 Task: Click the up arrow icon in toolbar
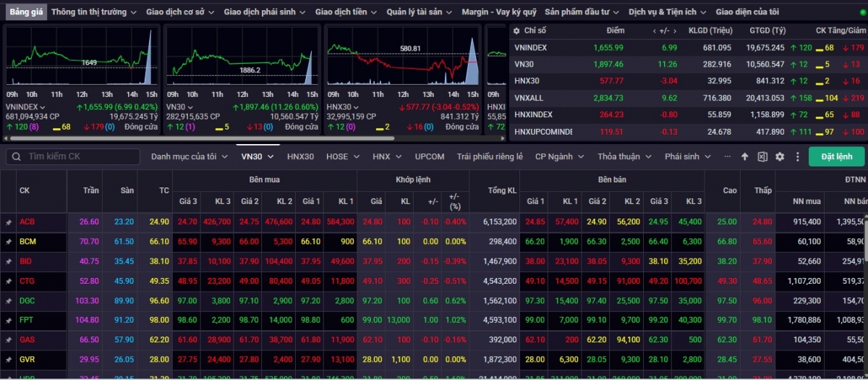point(745,156)
